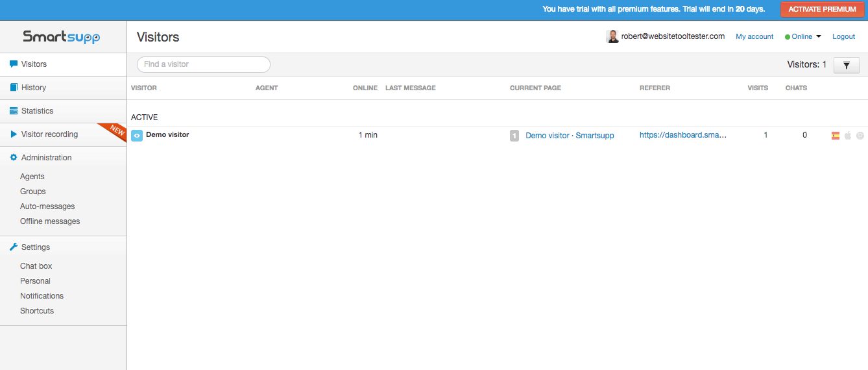Click the LAST MESSAGE column header

(411, 88)
